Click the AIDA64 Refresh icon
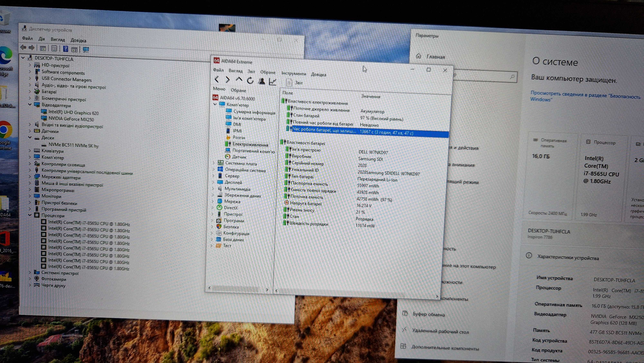Viewport: 644px width, 363px height. (x=250, y=81)
